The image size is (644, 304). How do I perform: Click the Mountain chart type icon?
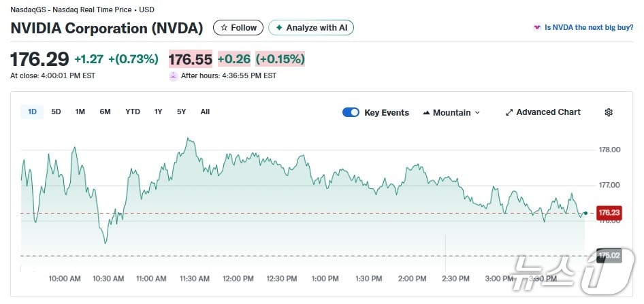point(426,112)
